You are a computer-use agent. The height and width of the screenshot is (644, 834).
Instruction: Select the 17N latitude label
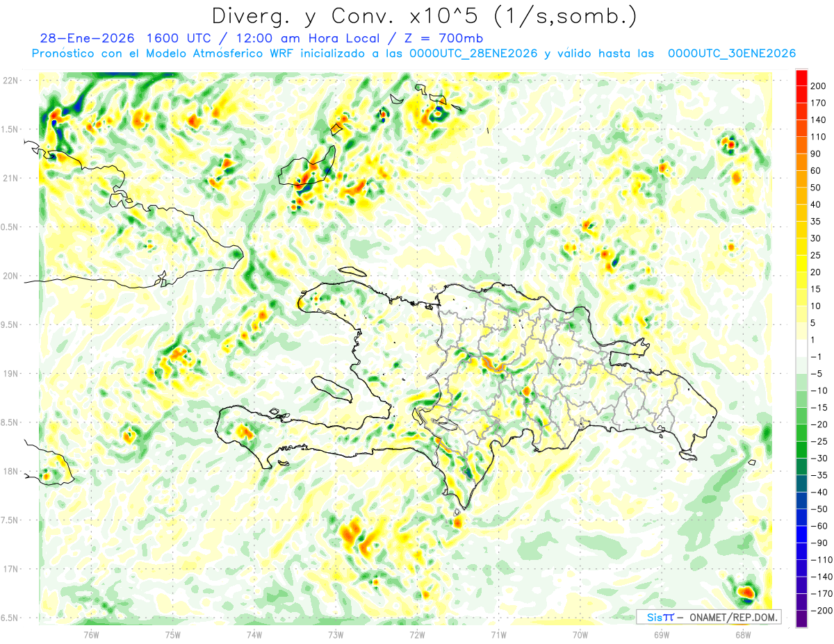pyautogui.click(x=10, y=569)
